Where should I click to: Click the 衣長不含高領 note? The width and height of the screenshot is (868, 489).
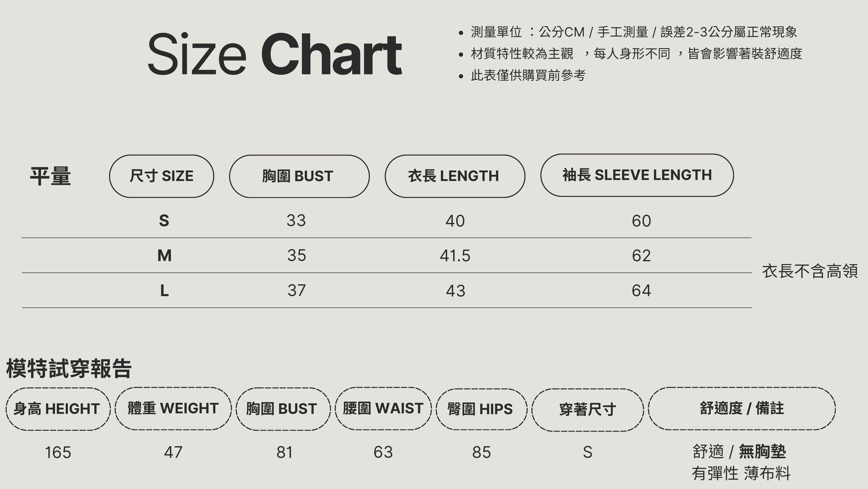click(x=810, y=271)
